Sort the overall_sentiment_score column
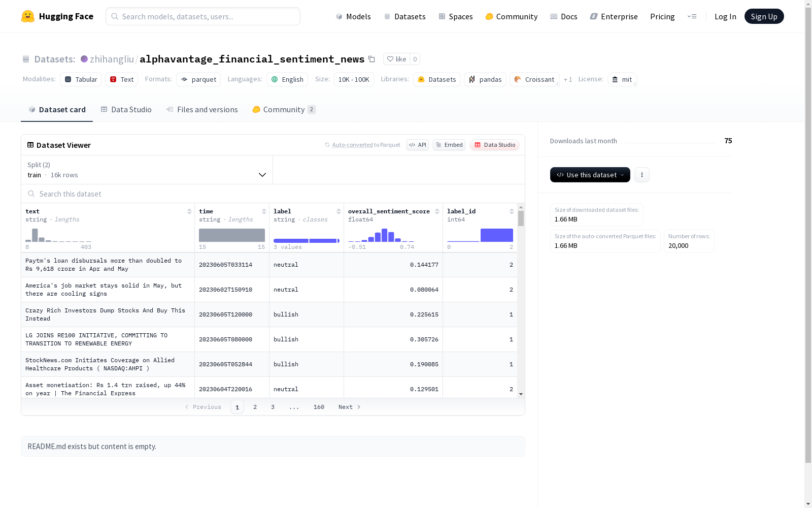Image resolution: width=812 pixels, height=508 pixels. (437, 211)
